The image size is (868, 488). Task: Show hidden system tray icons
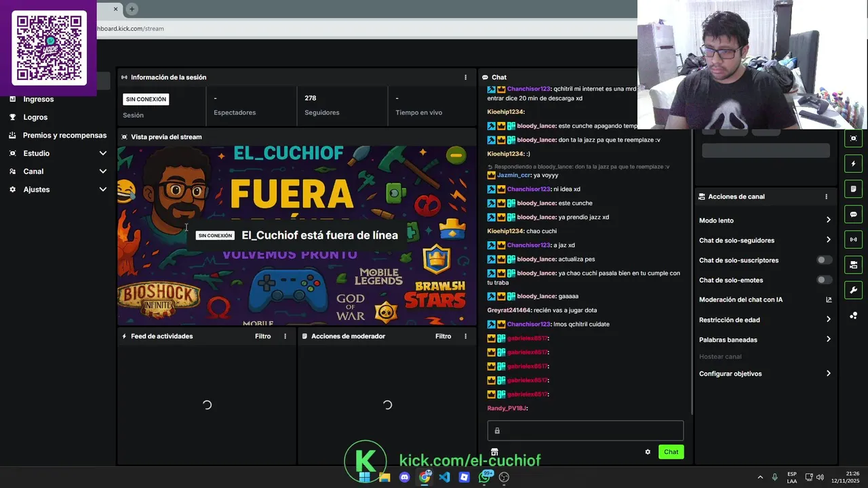(760, 477)
